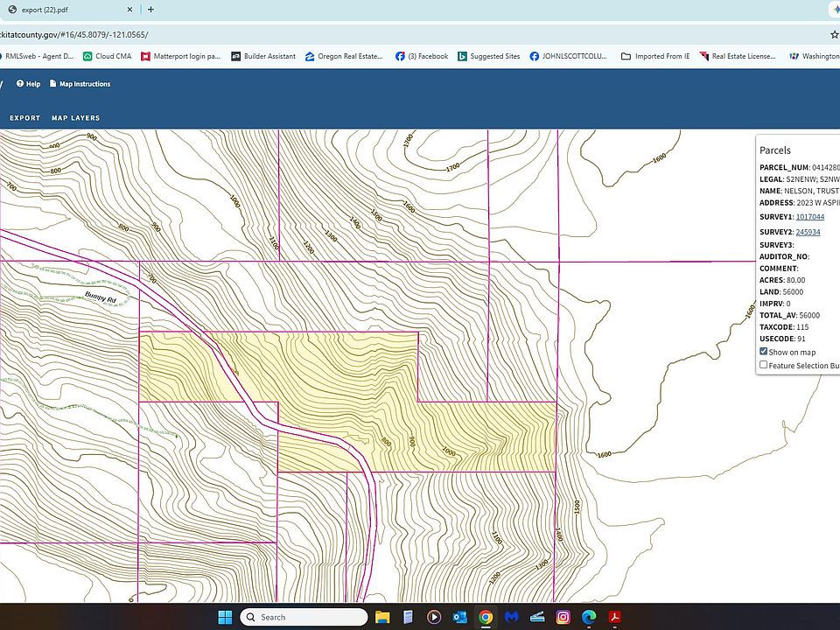Open Matterport login bookmark

180,56
